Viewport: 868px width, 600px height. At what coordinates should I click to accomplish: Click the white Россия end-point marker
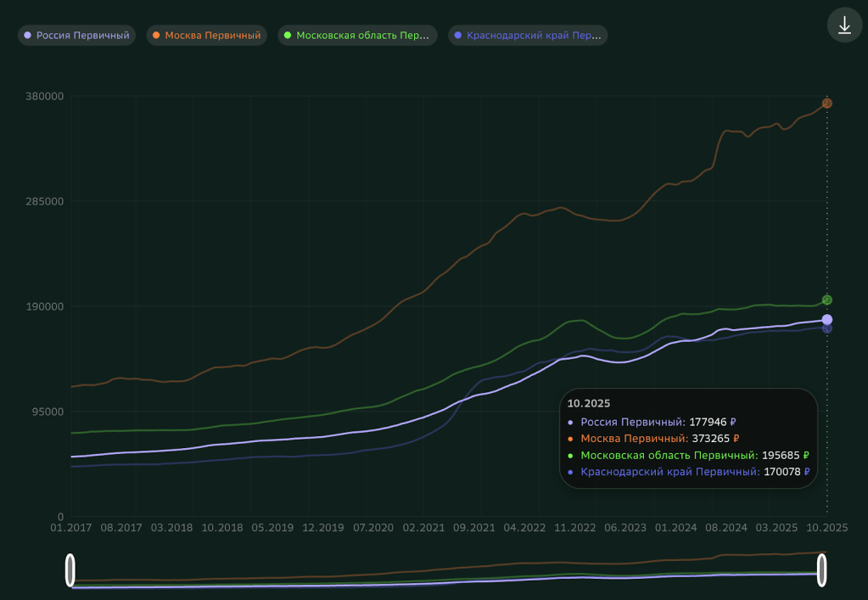[827, 319]
